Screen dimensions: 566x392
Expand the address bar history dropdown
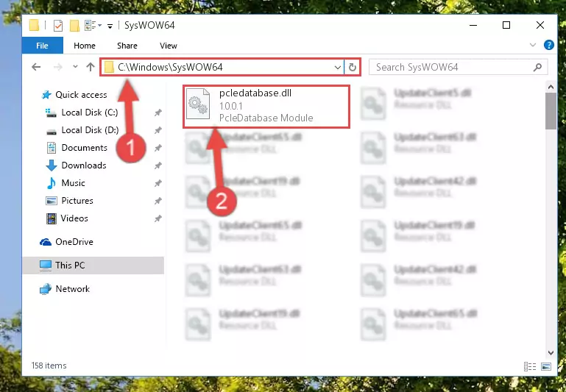pyautogui.click(x=338, y=67)
